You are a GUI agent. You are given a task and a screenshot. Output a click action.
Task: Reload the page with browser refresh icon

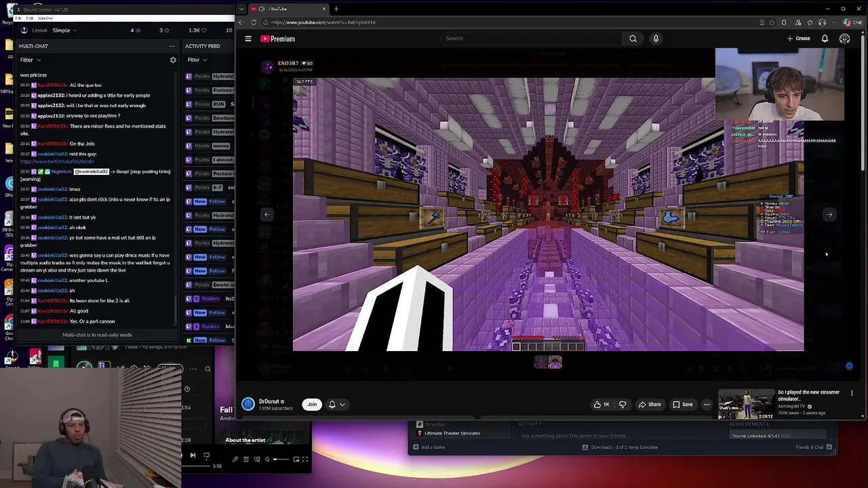click(x=254, y=22)
